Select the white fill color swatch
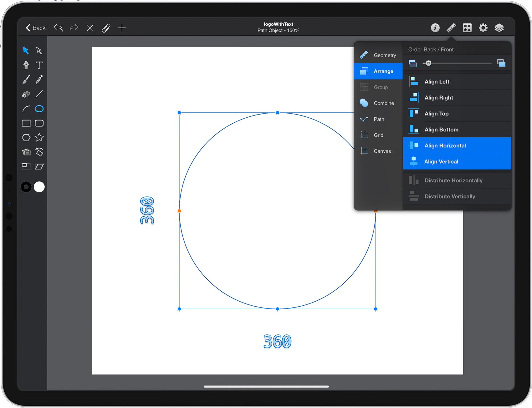Viewport: 532px width, 408px height. click(x=39, y=187)
